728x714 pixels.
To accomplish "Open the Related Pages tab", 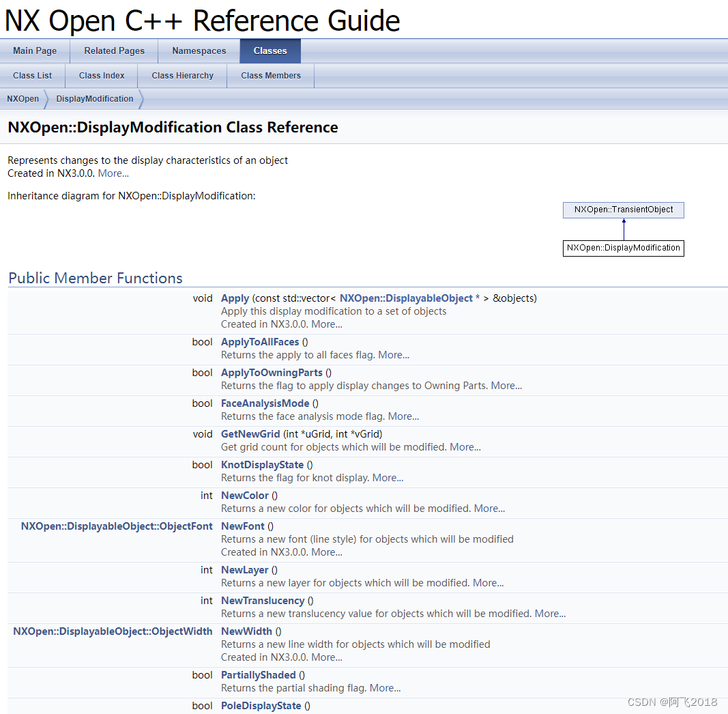I will [114, 51].
